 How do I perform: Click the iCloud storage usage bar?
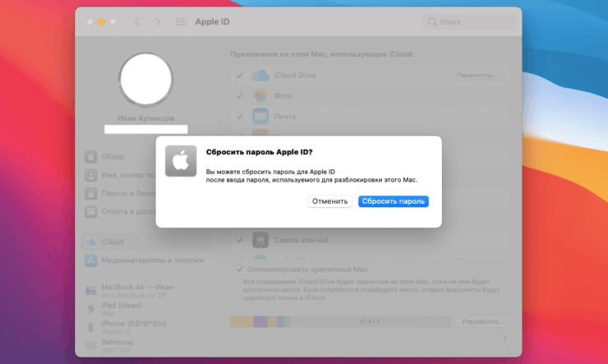(x=340, y=321)
